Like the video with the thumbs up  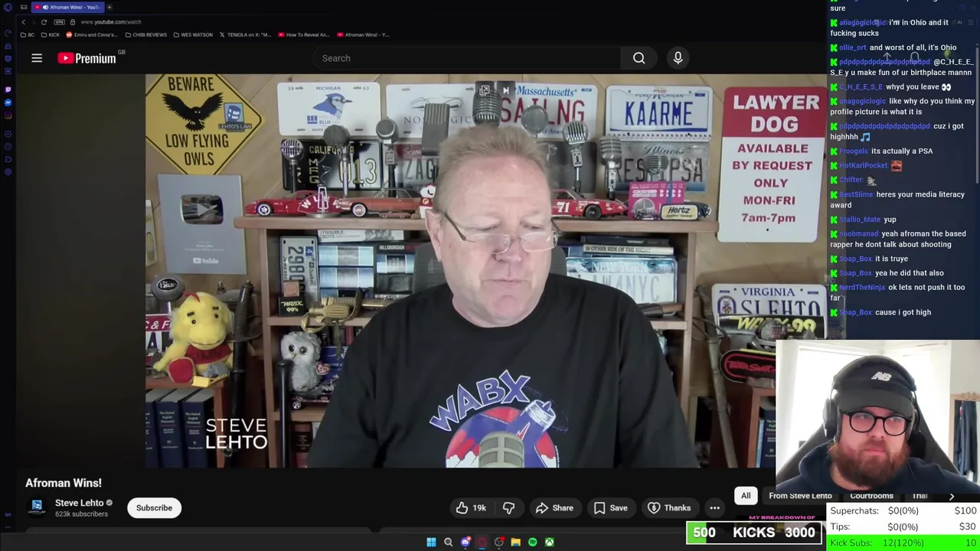(x=471, y=507)
